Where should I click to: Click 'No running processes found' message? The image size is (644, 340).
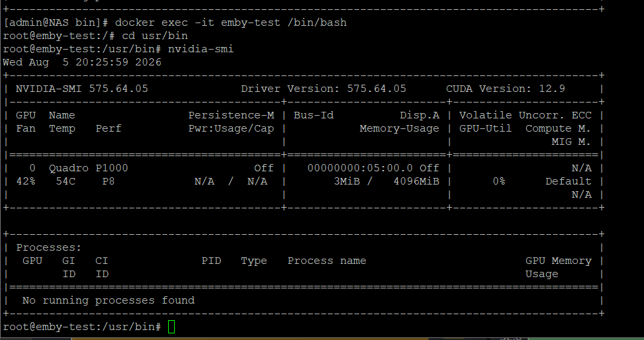click(x=109, y=300)
